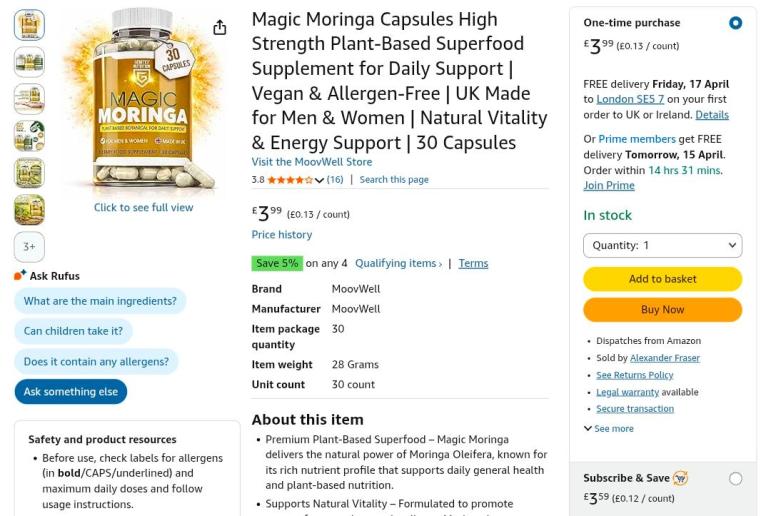Screen dimensions: 771x516
Task: Click the Subscribe & Save smile icon
Action: point(681,478)
